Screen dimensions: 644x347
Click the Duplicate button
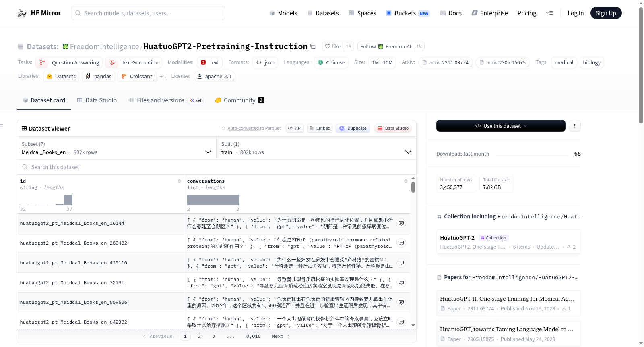coord(353,128)
